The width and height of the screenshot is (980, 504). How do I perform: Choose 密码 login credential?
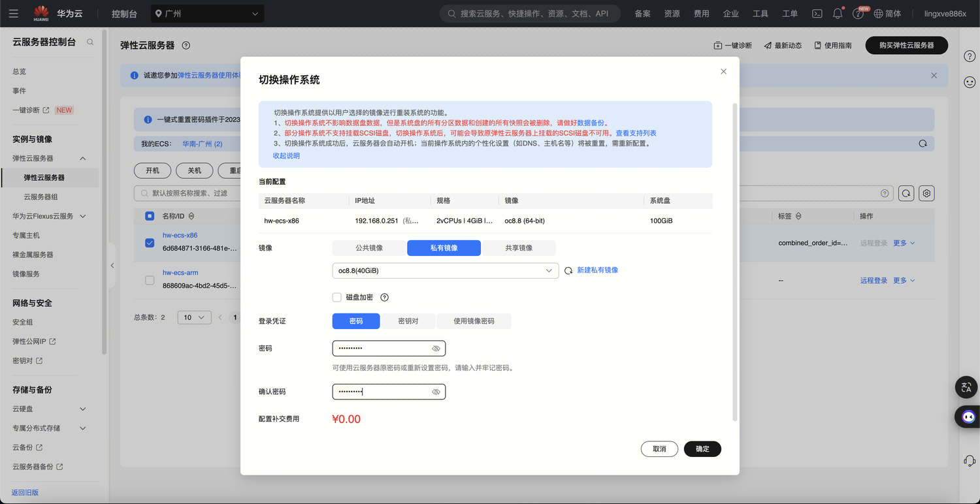click(x=356, y=321)
